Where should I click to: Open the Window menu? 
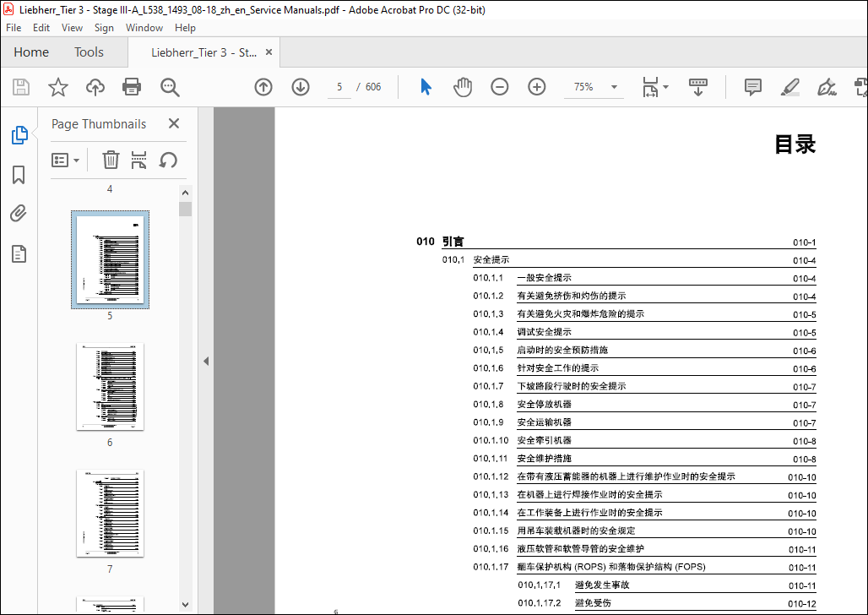(144, 28)
